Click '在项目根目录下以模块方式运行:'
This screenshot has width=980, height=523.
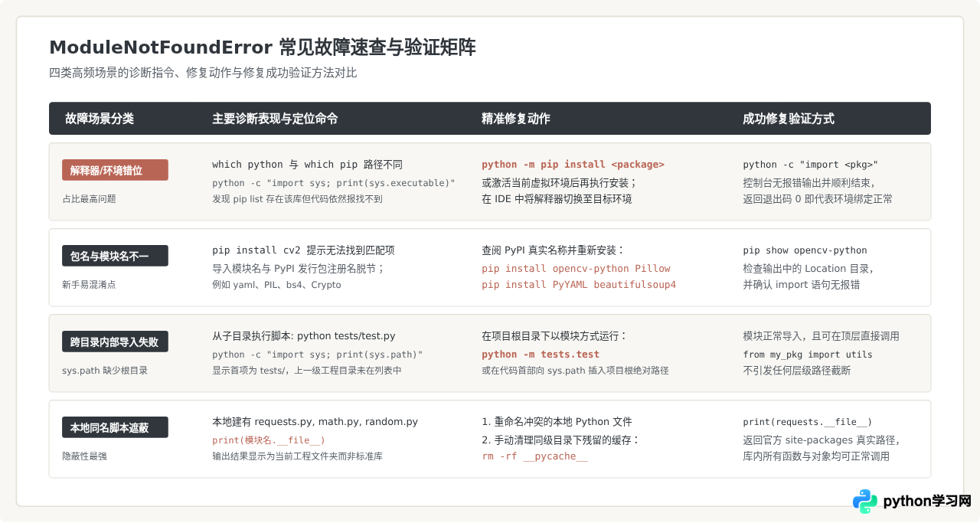554,336
